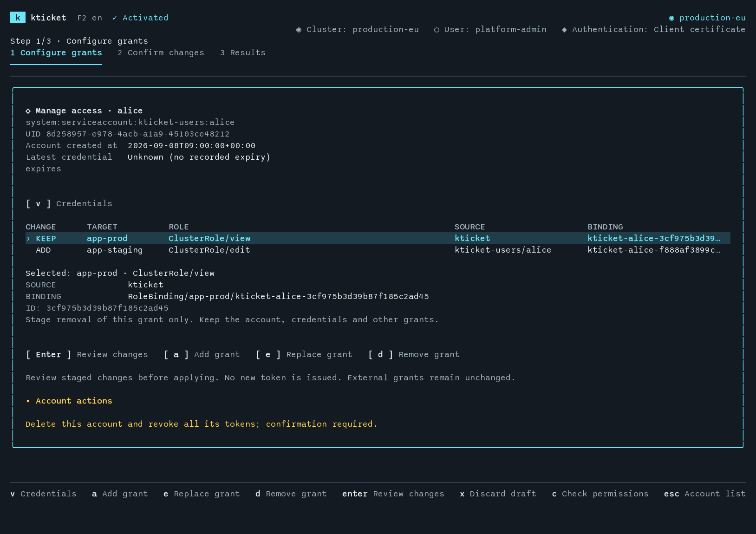Toggle the Credentials section with [ v ]

pos(69,203)
